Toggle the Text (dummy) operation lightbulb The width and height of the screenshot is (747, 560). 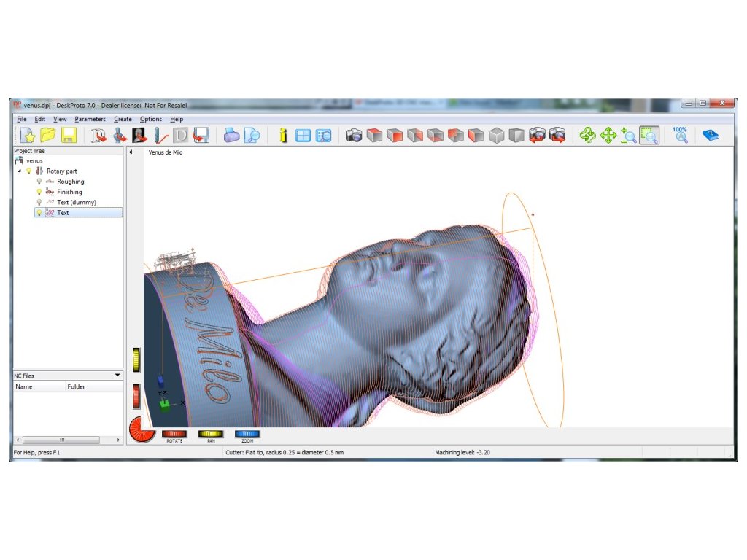[x=39, y=203]
